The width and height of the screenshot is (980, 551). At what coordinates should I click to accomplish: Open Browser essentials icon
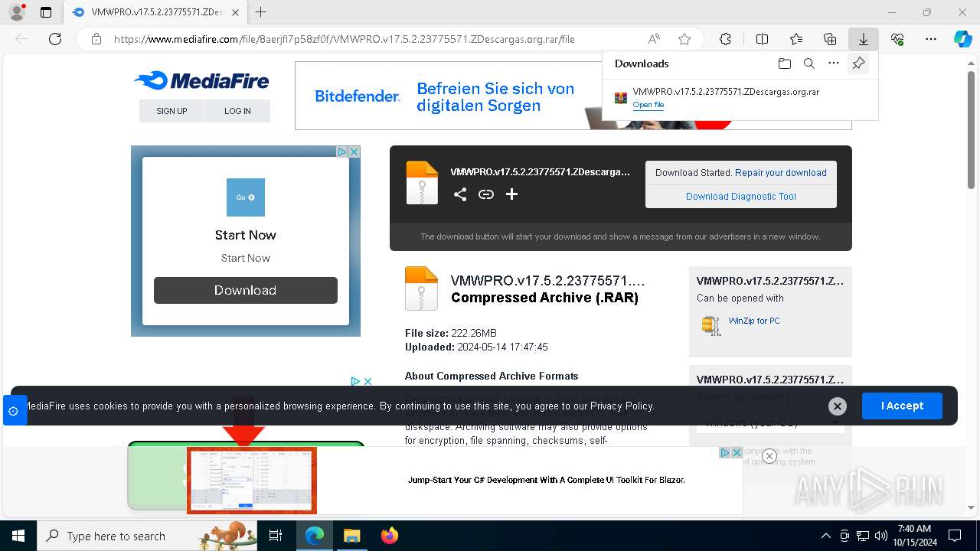coord(897,39)
